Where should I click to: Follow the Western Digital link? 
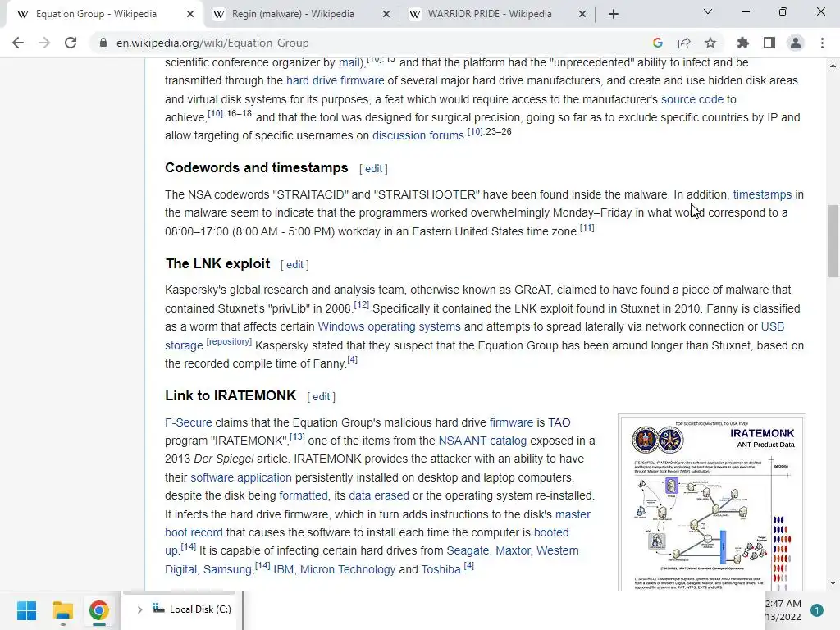pyautogui.click(x=557, y=551)
